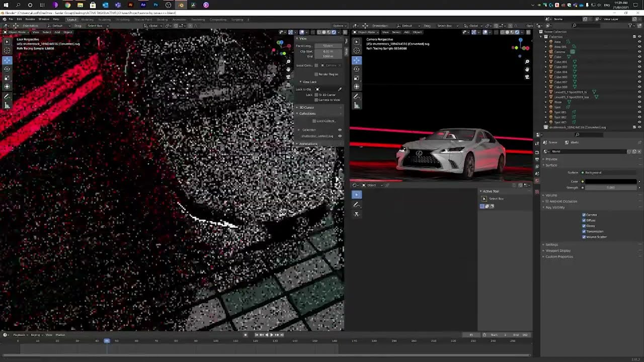This screenshot has width=644, height=362.
Task: Enable Lock Camera to View checkbox
Action: pos(316,100)
